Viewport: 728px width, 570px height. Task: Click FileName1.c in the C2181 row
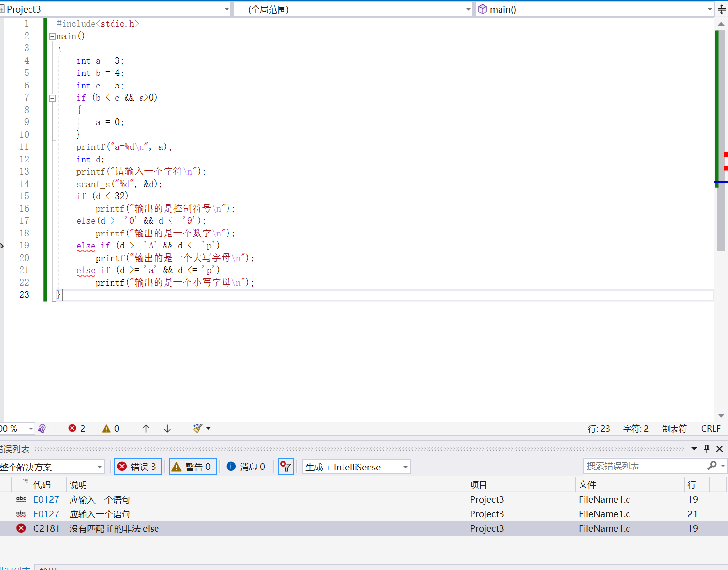[x=604, y=528]
